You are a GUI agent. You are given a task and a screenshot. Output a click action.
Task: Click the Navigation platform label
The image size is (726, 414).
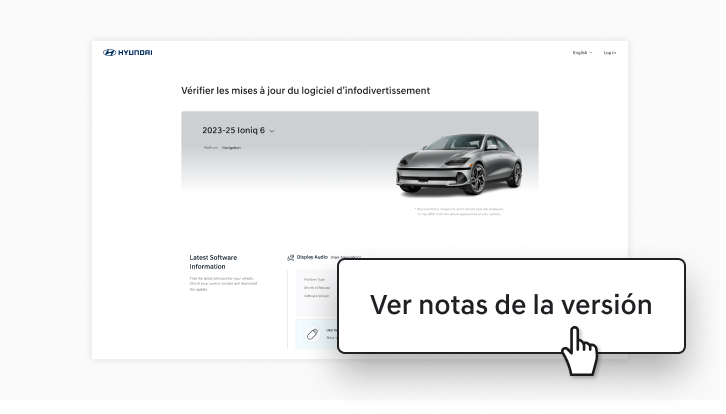pyautogui.click(x=231, y=148)
